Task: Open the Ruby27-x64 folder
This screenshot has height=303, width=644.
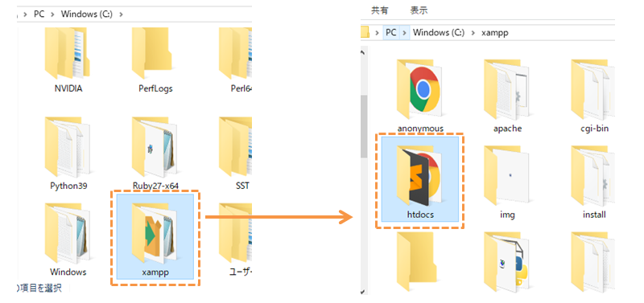Action: click(155, 154)
